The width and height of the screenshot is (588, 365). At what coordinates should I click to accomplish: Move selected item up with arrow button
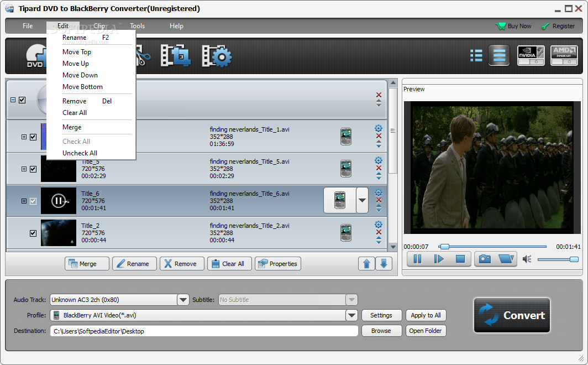coord(366,264)
